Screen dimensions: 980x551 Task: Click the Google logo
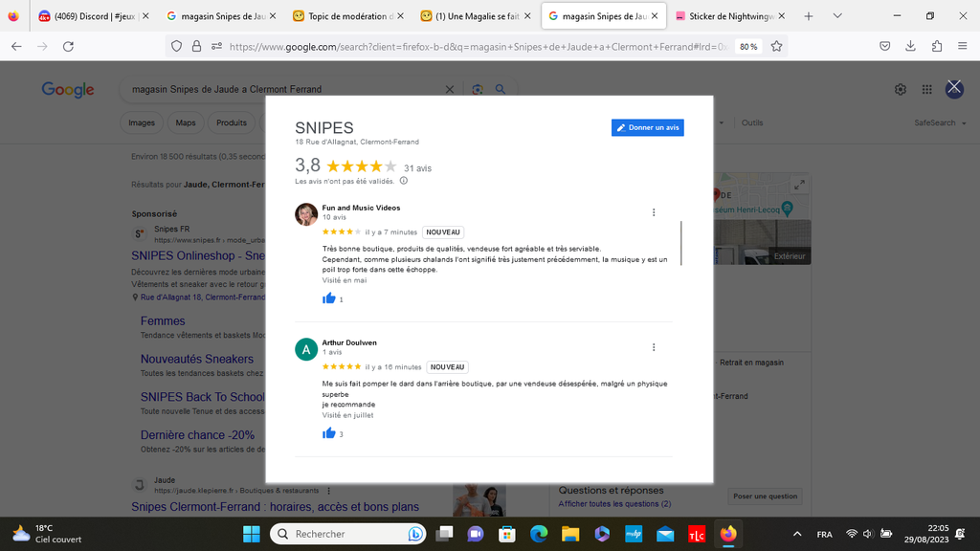68,90
